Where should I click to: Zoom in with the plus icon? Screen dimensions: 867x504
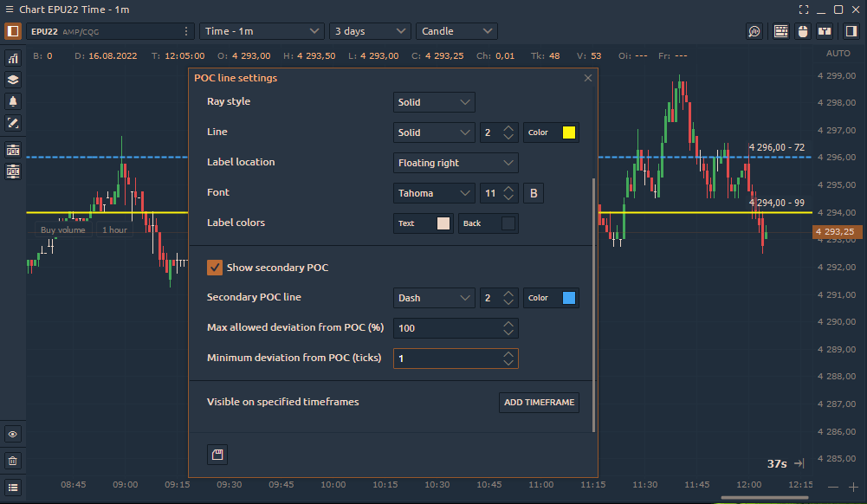coord(853,487)
